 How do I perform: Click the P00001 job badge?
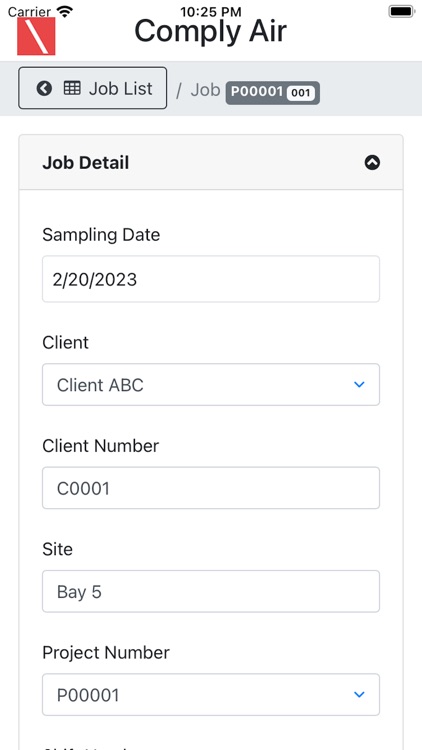[273, 92]
